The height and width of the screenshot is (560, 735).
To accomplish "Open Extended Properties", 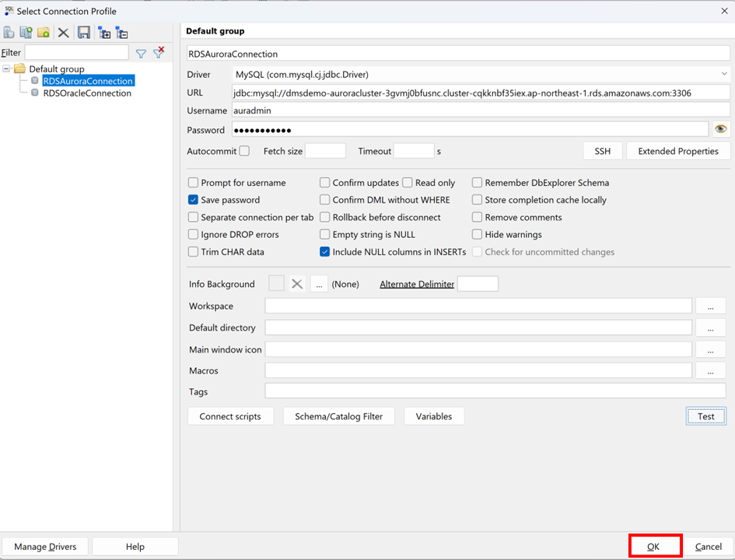I will point(677,151).
